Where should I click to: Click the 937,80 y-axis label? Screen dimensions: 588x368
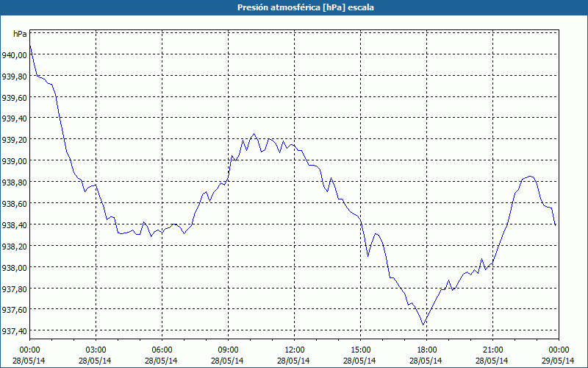click(14, 289)
